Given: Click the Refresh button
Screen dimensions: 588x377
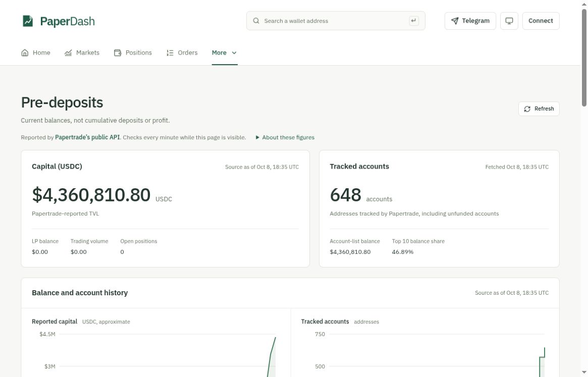Looking at the screenshot, I should (539, 109).
